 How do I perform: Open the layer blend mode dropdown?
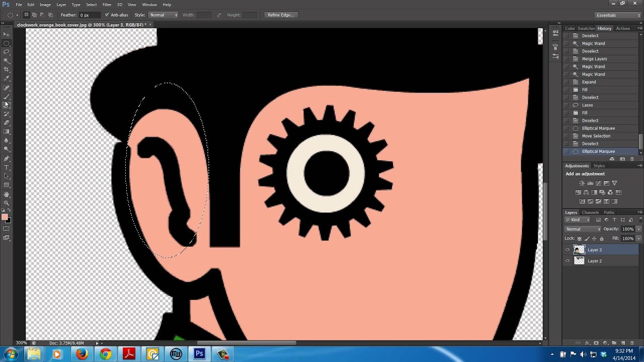tap(583, 229)
